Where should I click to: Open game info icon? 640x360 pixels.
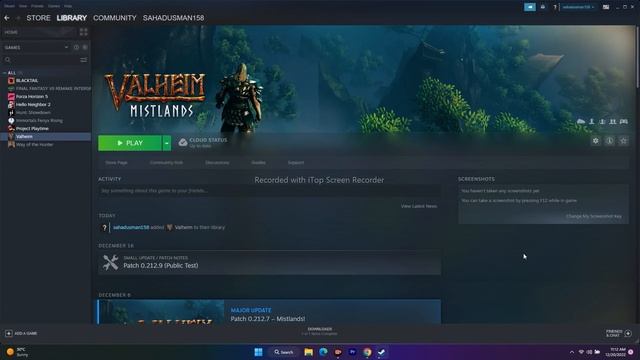(x=609, y=141)
